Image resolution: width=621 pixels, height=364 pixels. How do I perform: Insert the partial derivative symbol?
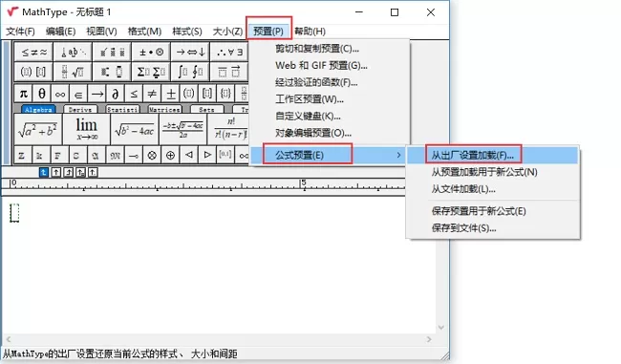tap(116, 94)
